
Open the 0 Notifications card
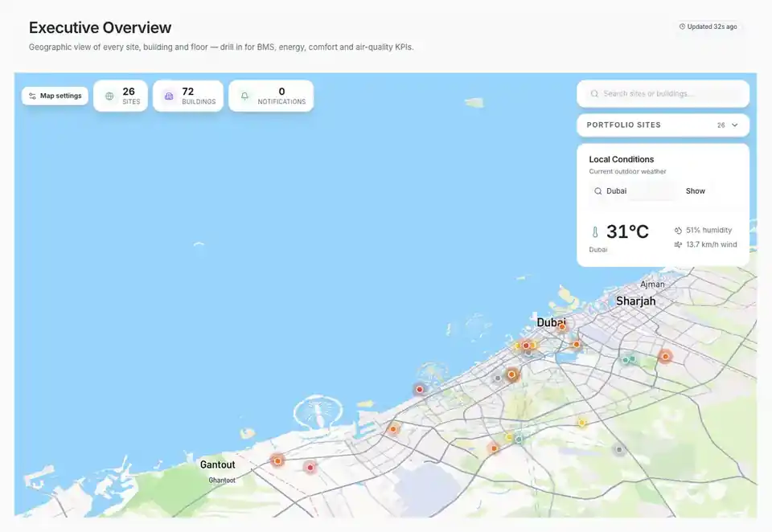point(271,96)
